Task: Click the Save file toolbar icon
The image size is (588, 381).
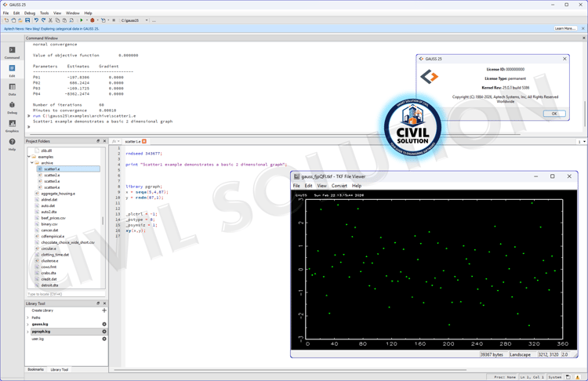Action: click(27, 20)
